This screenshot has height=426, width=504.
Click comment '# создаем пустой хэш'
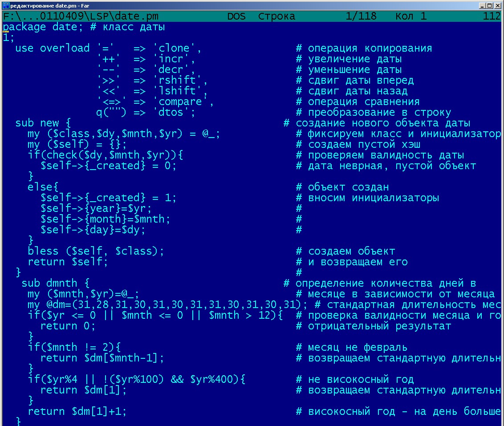point(358,144)
